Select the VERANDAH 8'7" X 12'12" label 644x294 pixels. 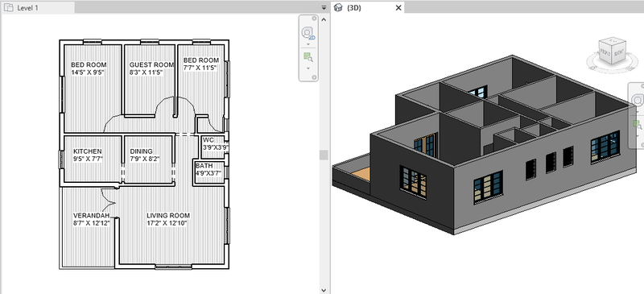coord(92,219)
